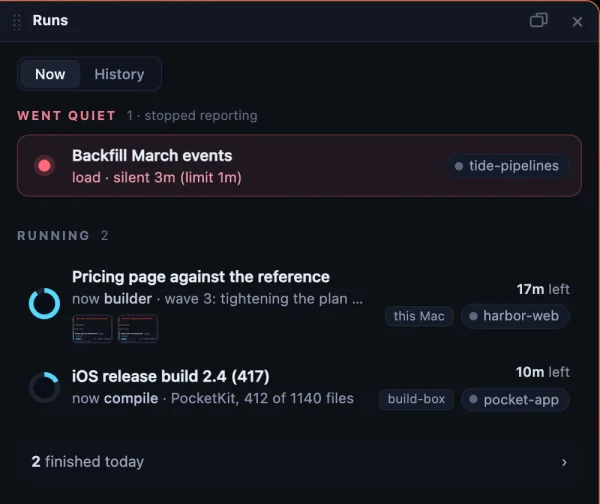Click the build-box host tag
This screenshot has height=504, width=600.
point(416,399)
